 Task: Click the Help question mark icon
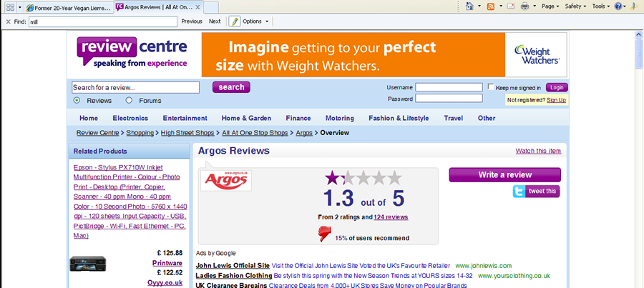click(x=618, y=6)
